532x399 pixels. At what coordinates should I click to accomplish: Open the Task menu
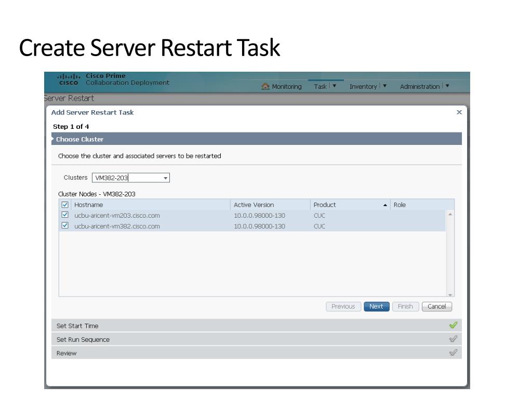pyautogui.click(x=320, y=87)
